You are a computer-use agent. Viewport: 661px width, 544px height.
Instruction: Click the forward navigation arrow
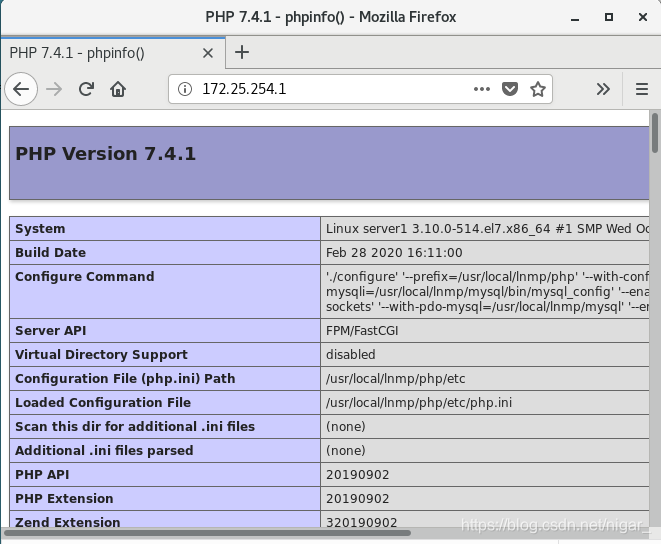pos(54,89)
